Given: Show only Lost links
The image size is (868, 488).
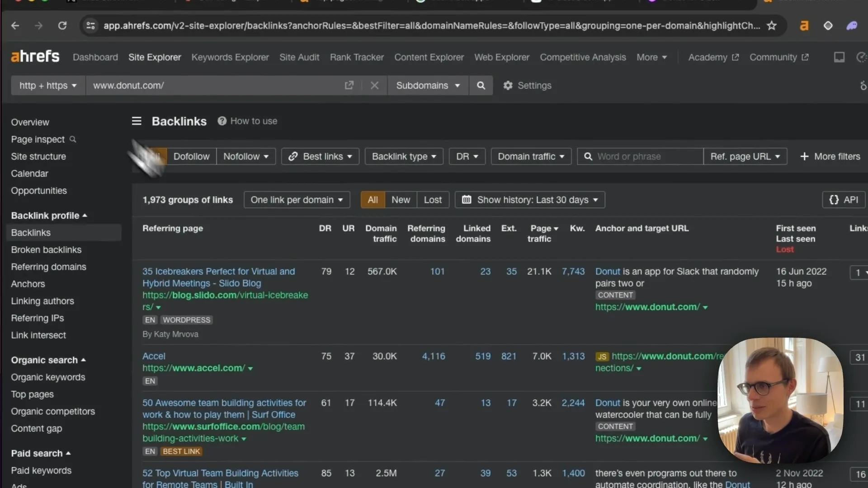Looking at the screenshot, I should pyautogui.click(x=433, y=200).
